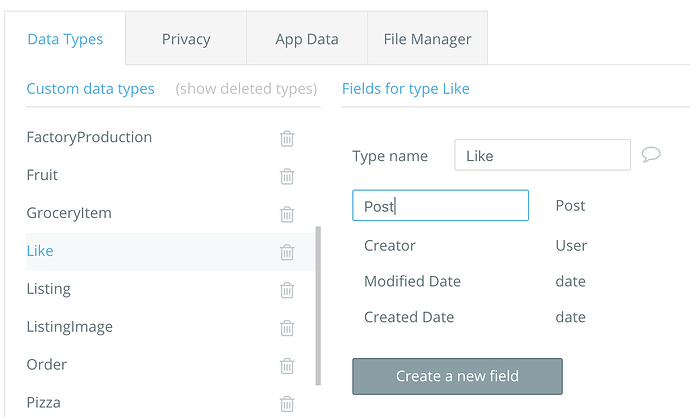Screen dimensions: 690x417
Task: Click the Post field name input
Action: pos(440,206)
